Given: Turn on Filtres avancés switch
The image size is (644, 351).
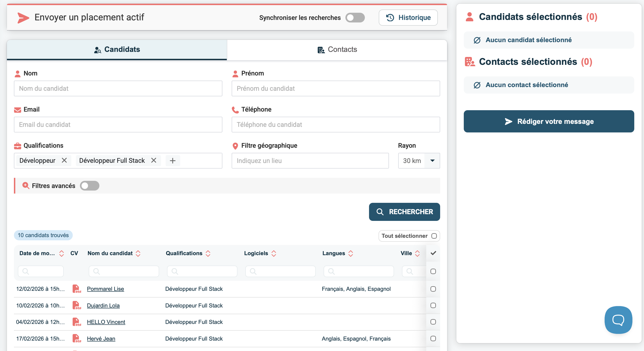Looking at the screenshot, I should pos(89,186).
